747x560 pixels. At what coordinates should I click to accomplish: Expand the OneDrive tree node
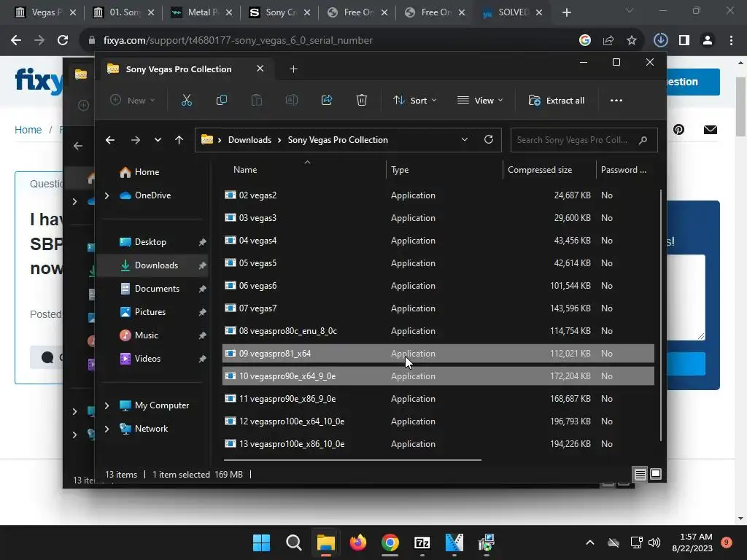(x=107, y=195)
